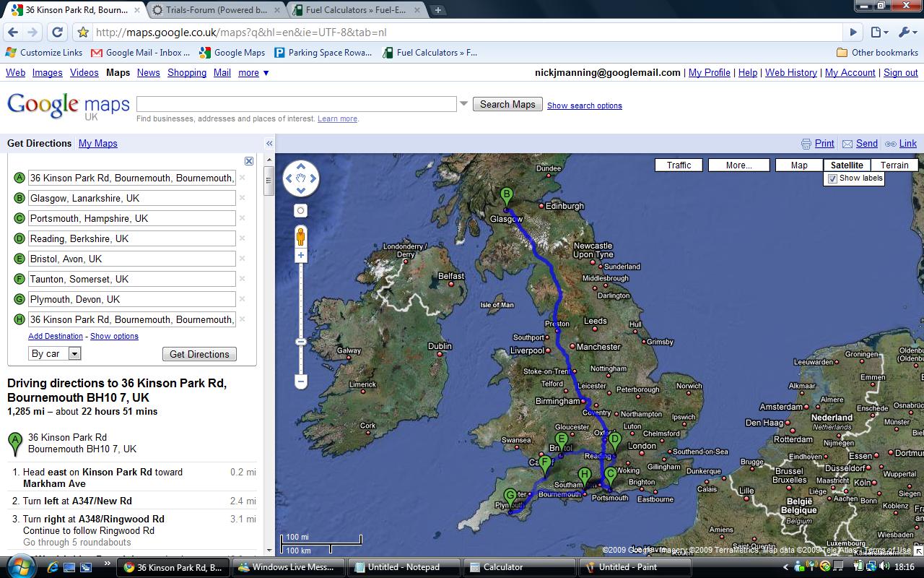Click the directions panel scrollbar thumb
Screen dimensions: 924x578
tap(269, 181)
